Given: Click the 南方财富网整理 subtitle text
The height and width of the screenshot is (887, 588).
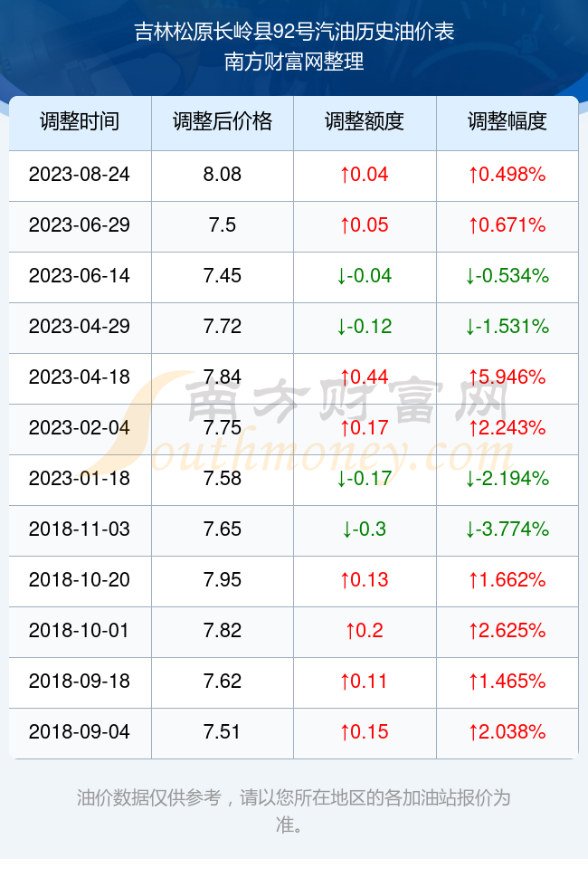Looking at the screenshot, I should coord(294,62).
